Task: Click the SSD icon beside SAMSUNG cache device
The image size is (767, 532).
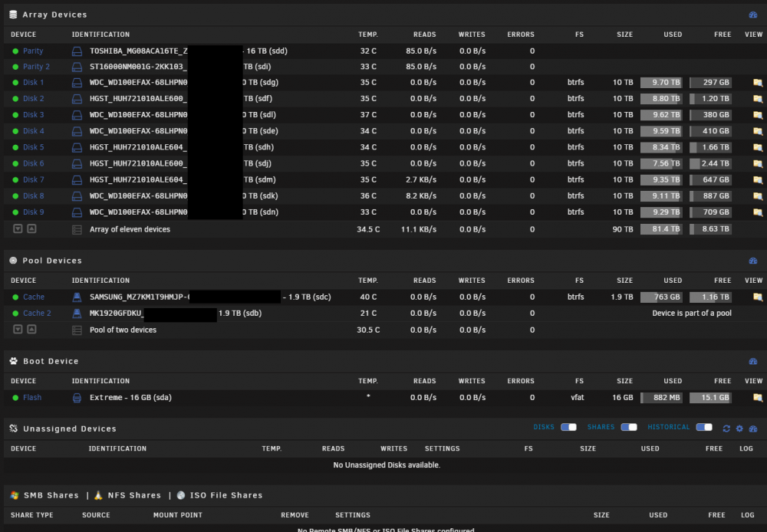Action: pos(77,297)
